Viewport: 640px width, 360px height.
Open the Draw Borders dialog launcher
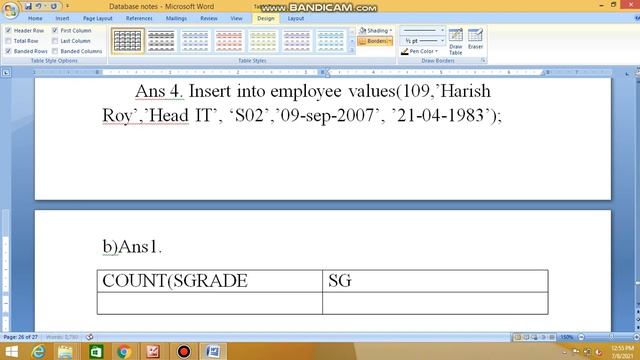(483, 60)
